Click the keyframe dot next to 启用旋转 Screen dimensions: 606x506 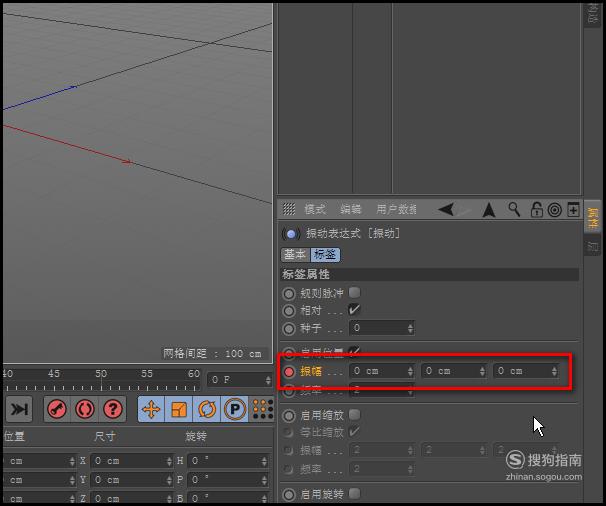(x=289, y=495)
